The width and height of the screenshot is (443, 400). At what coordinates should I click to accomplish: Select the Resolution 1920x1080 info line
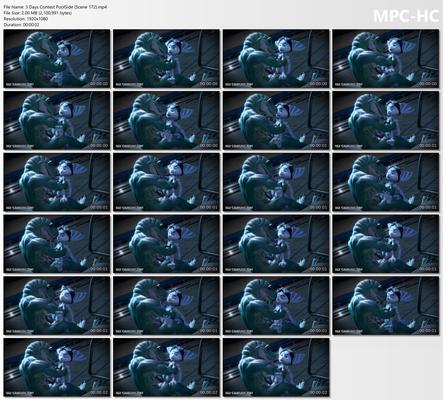click(x=26, y=19)
